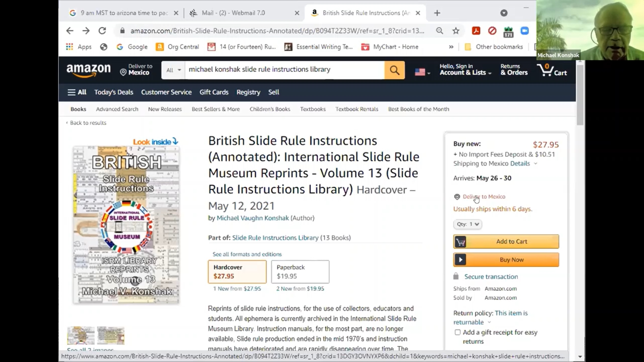This screenshot has width=644, height=362.
Task: Open the Zoom extension icon
Action: point(525,31)
